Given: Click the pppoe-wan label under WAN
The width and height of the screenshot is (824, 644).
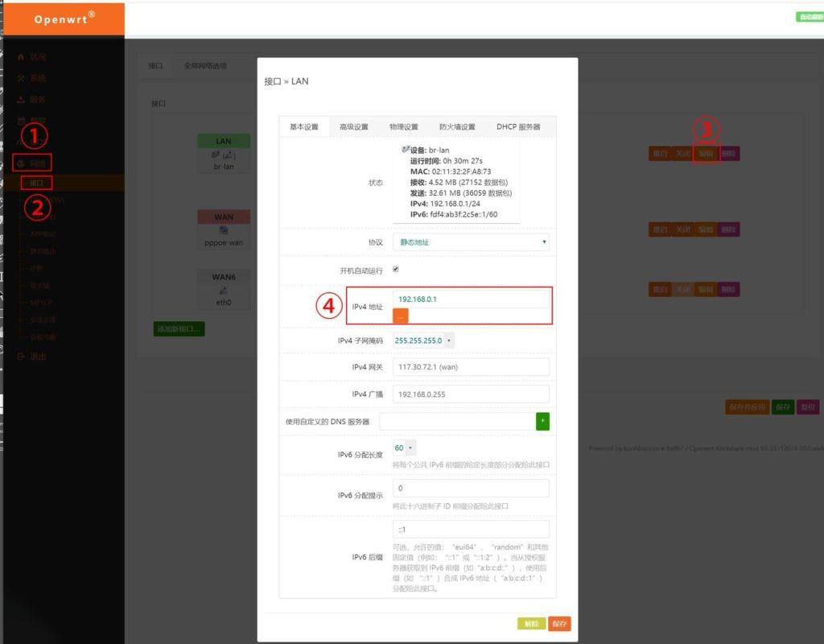Looking at the screenshot, I should point(224,243).
